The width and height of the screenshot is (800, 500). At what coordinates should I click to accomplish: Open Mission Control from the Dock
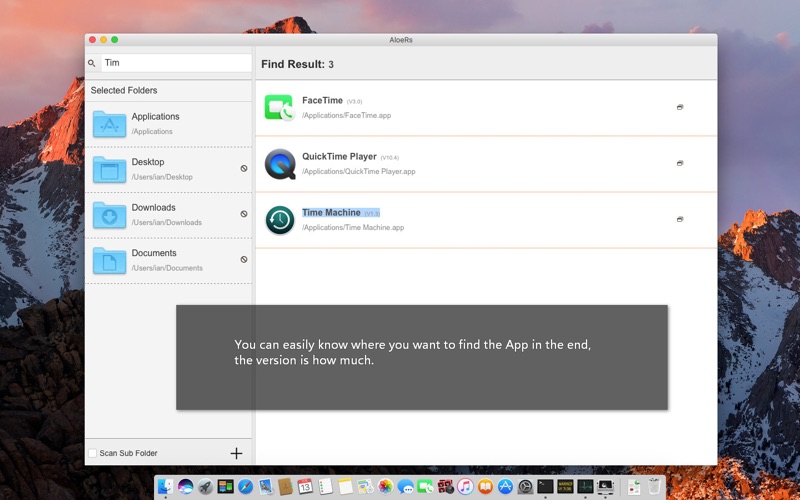pyautogui.click(x=226, y=487)
